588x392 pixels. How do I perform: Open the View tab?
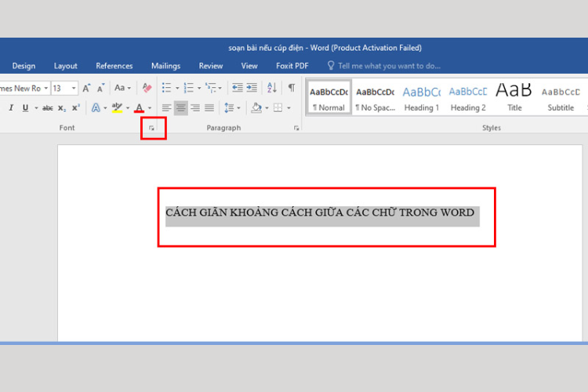(x=249, y=66)
